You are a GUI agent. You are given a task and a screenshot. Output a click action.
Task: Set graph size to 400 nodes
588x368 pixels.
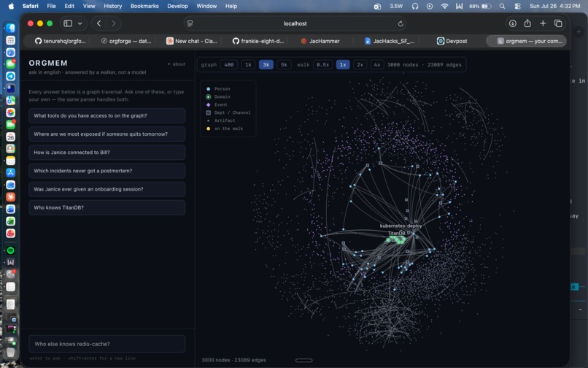[229, 64]
